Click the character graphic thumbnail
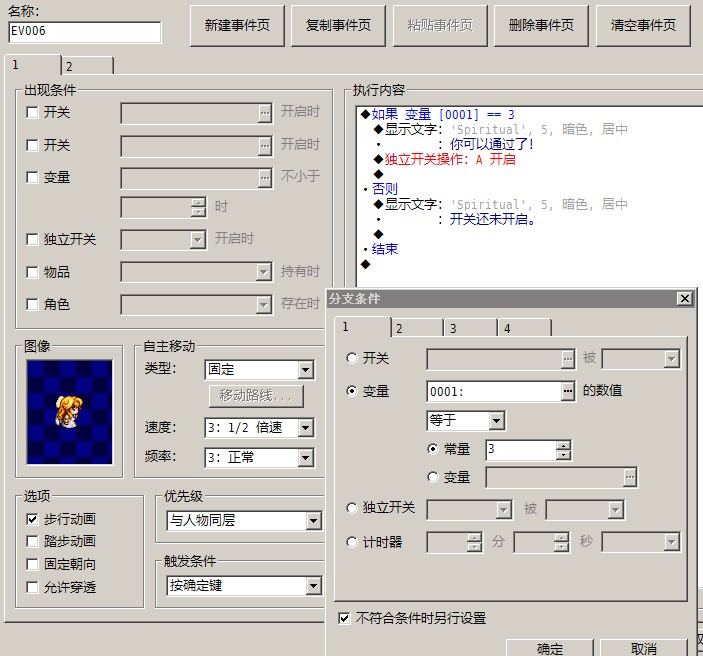The width and height of the screenshot is (703, 656). tap(69, 412)
